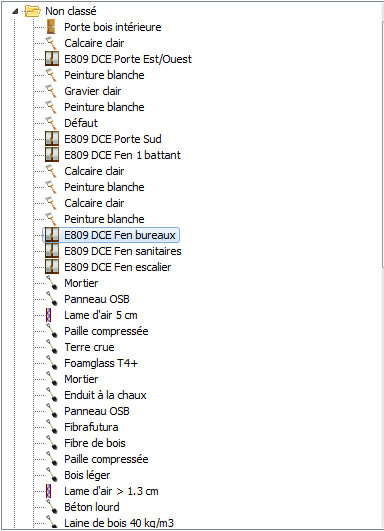
Task: Select E809 DCE Porte Sud
Action: (113, 139)
